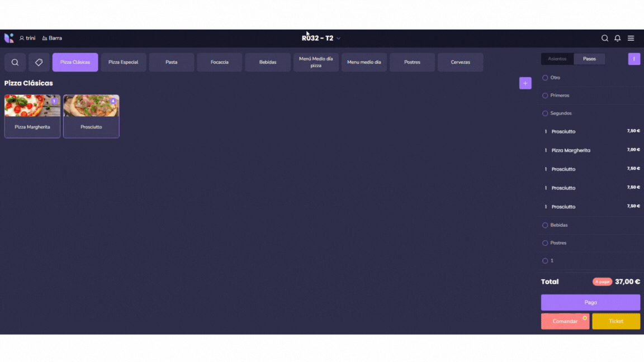Click the search magnifier in the top bar
Image resolution: width=644 pixels, height=362 pixels.
(x=604, y=39)
